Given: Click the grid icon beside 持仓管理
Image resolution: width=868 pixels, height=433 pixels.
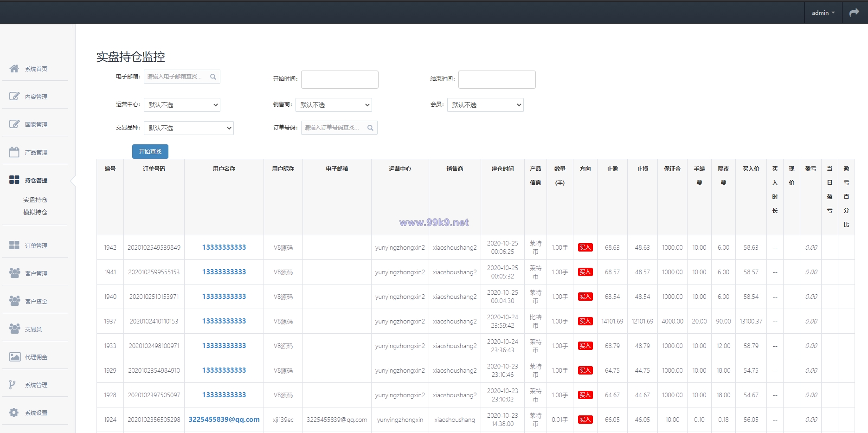Looking at the screenshot, I should (14, 180).
